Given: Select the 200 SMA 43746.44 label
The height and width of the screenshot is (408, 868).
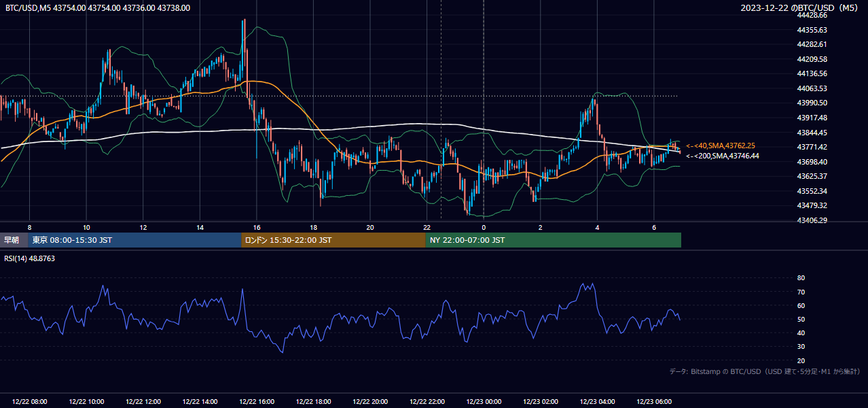Looking at the screenshot, I should pyautogui.click(x=722, y=156).
